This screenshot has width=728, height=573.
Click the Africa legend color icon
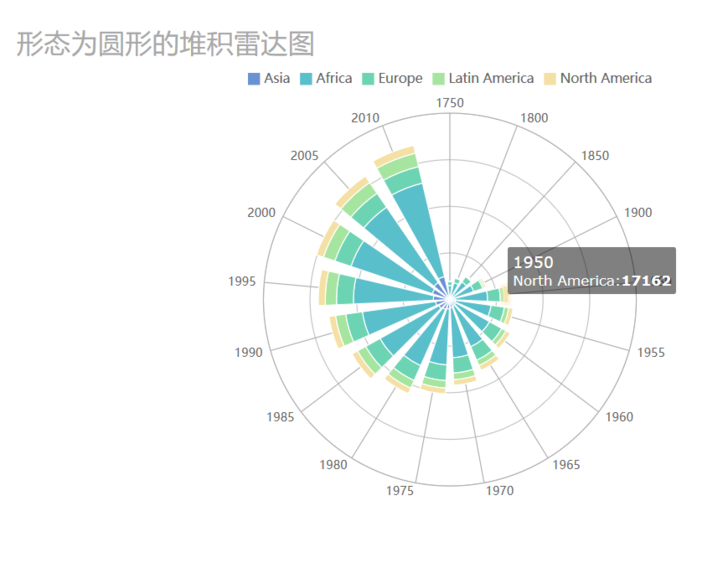click(305, 78)
